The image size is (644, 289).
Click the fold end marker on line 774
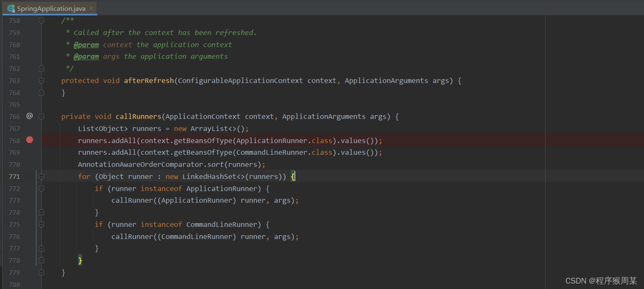41,212
